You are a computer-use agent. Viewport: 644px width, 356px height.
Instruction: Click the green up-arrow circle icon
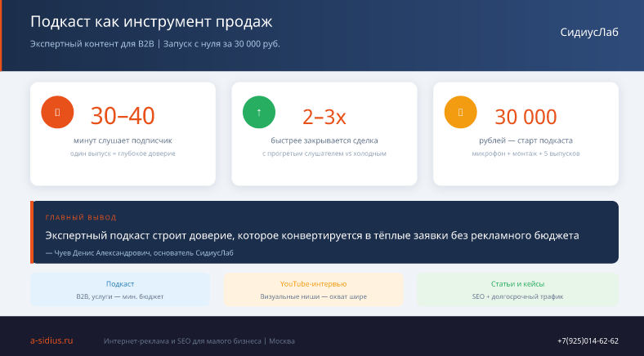pyautogui.click(x=259, y=112)
